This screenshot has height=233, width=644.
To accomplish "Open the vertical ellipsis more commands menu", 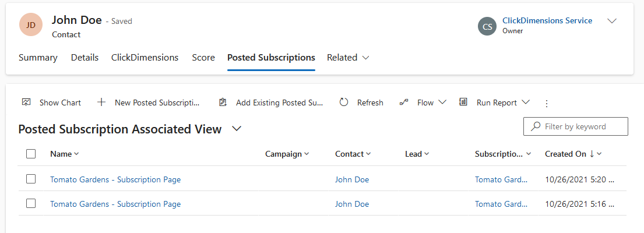I will pyautogui.click(x=546, y=103).
